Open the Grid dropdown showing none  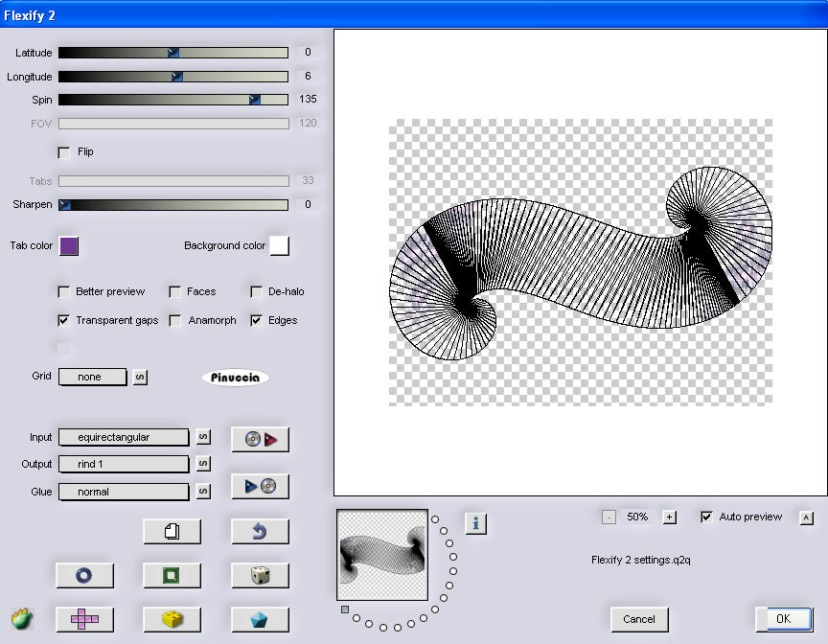[92, 377]
